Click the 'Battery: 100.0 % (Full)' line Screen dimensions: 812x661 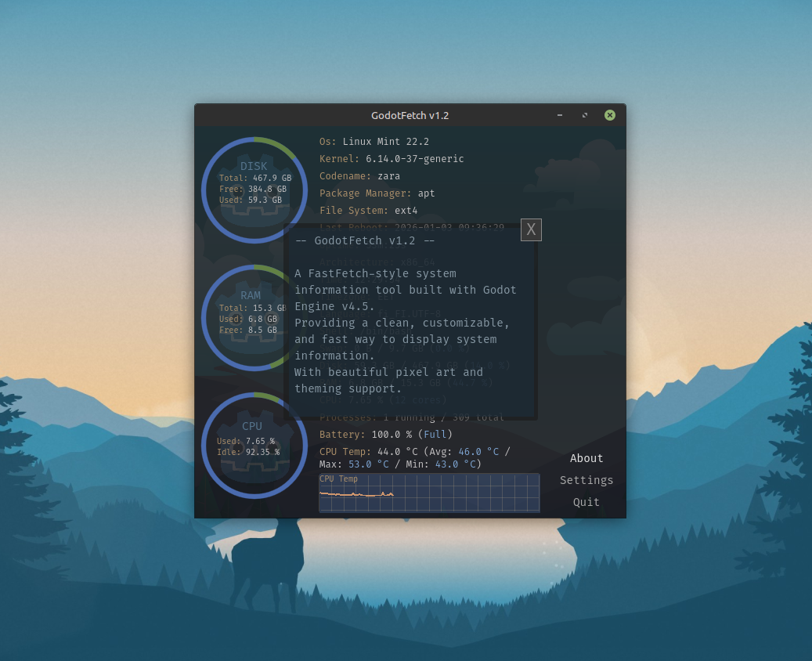pyautogui.click(x=386, y=434)
